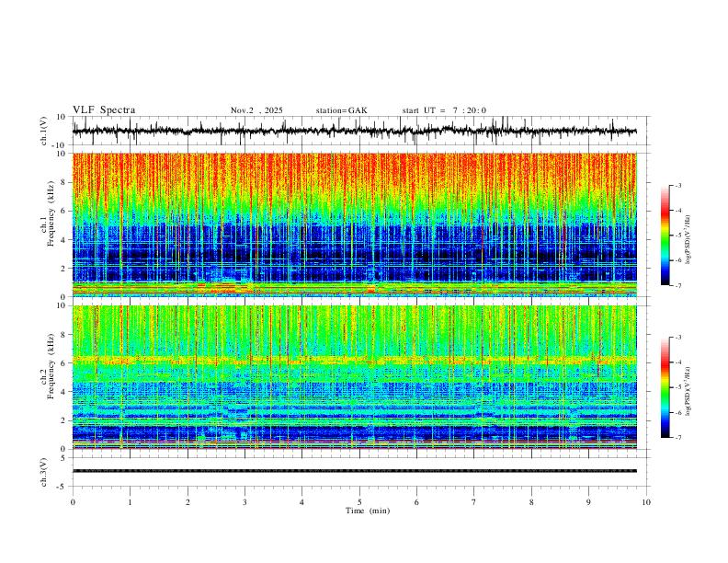Click the ch.1 colorbar "-7" tick label
This screenshot has width=728, height=563.
click(x=678, y=286)
